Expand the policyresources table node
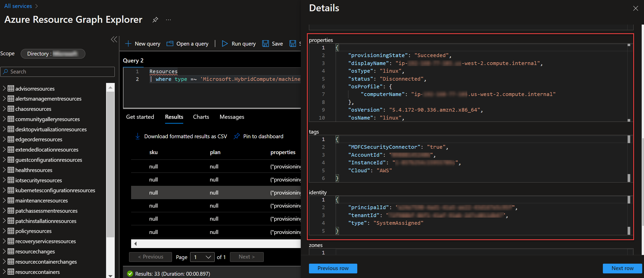The width and height of the screenshot is (644, 278). [4, 231]
